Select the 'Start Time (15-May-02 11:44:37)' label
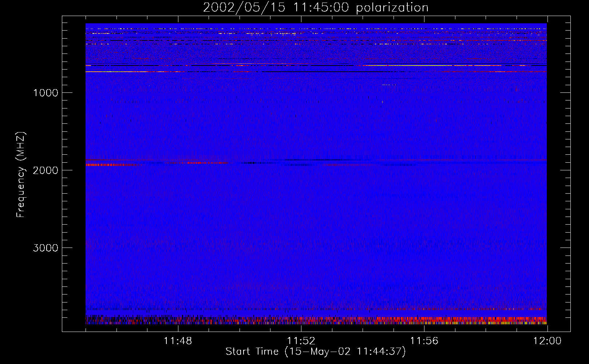 (x=316, y=352)
